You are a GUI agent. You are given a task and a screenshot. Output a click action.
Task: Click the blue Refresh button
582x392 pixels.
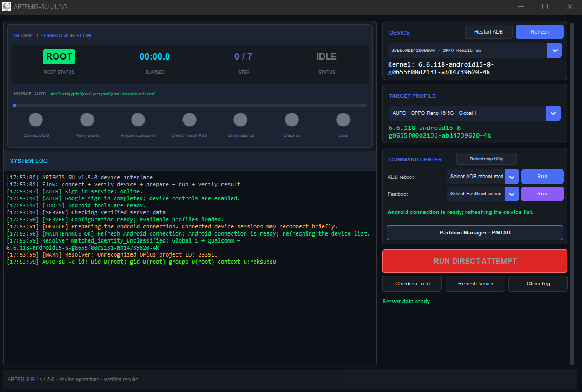tap(540, 32)
